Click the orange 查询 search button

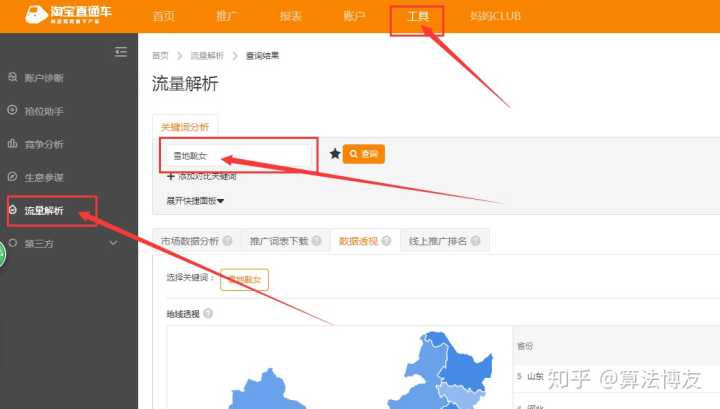[x=364, y=154]
